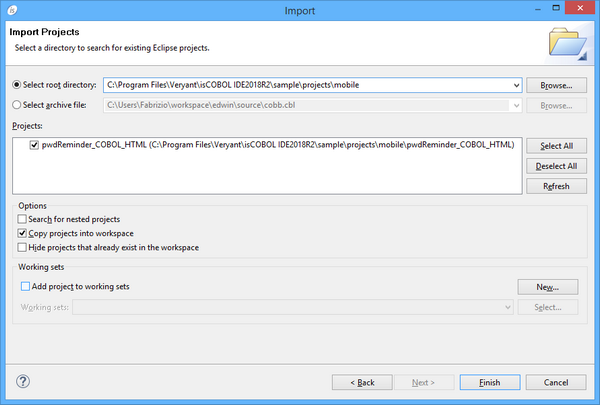Enable Search for nested projects
Image resolution: width=600 pixels, height=405 pixels.
click(23, 219)
